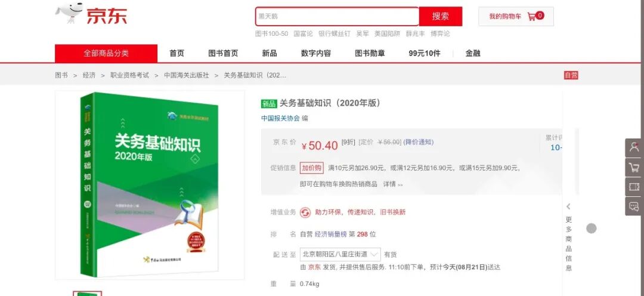Expand 更多商品信息 side panel arrow
The image size is (644, 296).
pos(568,206)
